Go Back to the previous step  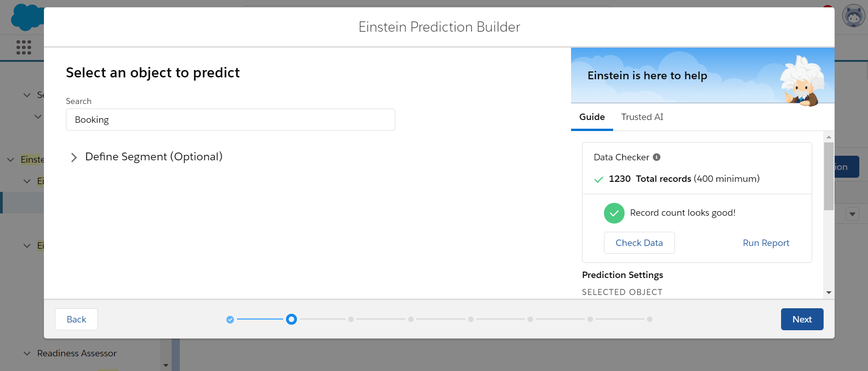pos(76,319)
